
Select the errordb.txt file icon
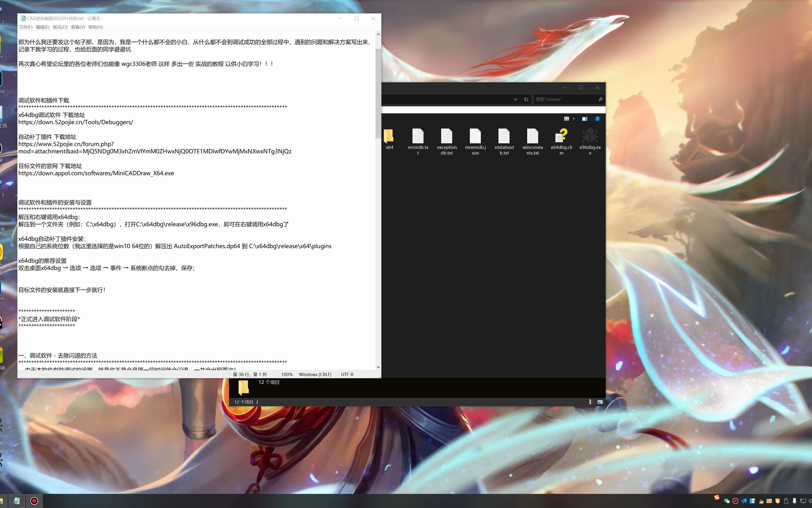tap(418, 136)
